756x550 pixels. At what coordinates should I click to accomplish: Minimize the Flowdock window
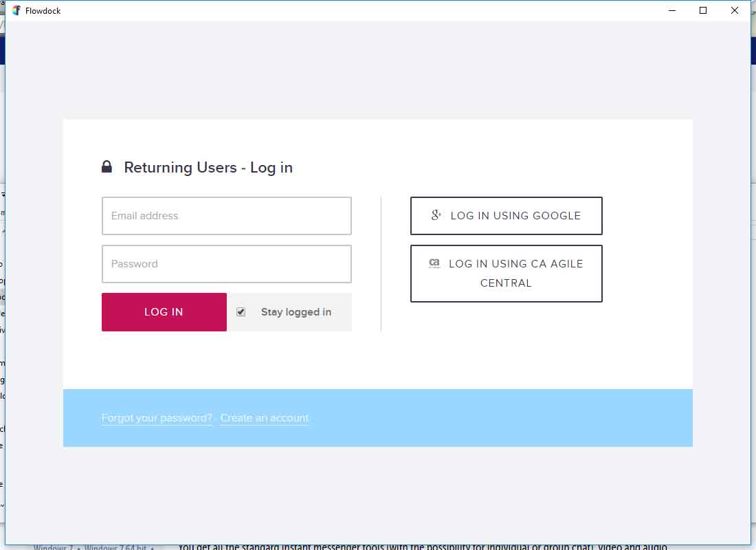pos(671,10)
